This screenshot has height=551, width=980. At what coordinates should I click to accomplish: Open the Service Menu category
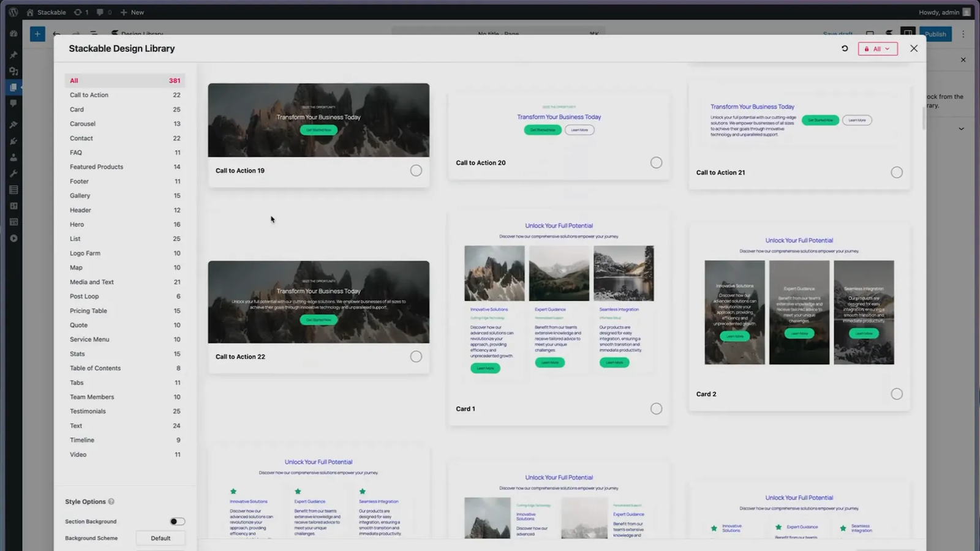[x=125, y=339]
